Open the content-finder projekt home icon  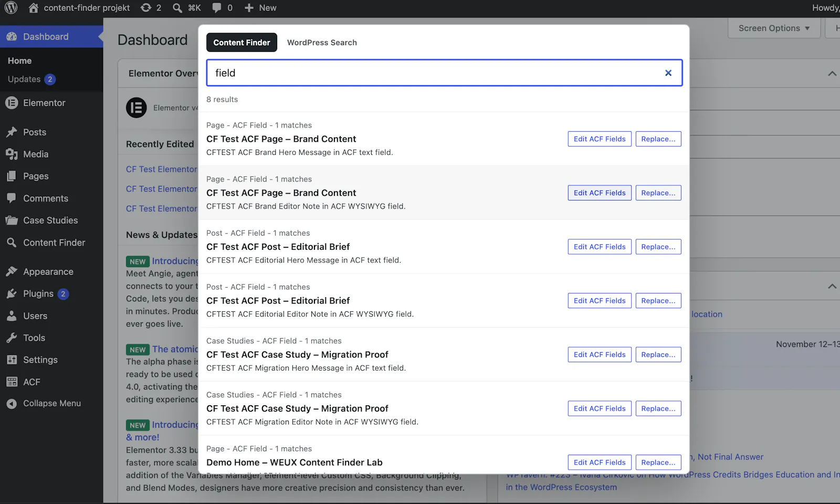coord(34,8)
